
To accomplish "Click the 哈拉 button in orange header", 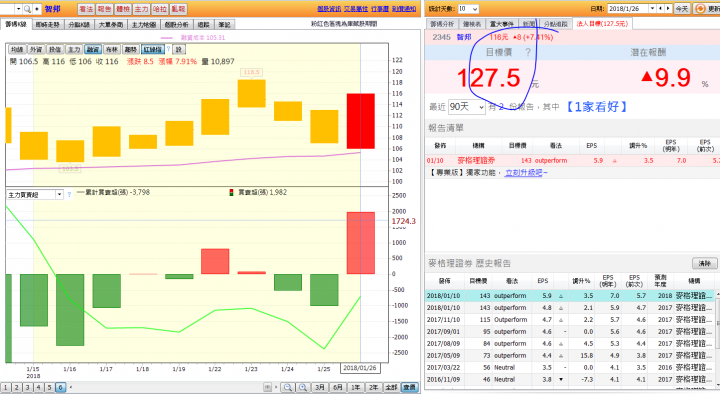I will pyautogui.click(x=160, y=9).
